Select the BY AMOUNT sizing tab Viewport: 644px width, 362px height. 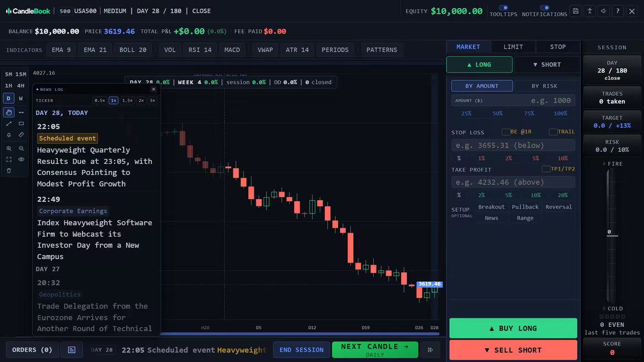point(482,86)
